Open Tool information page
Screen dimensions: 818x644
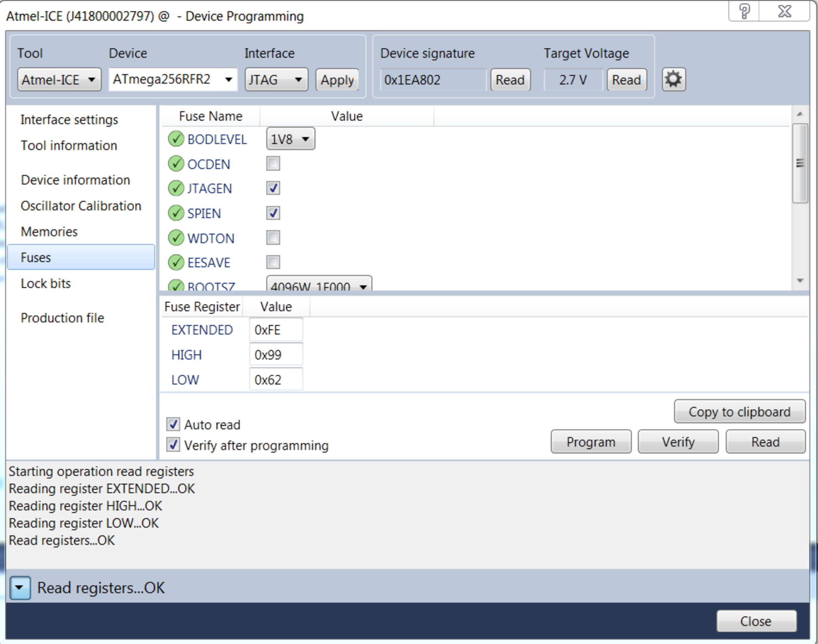69,146
